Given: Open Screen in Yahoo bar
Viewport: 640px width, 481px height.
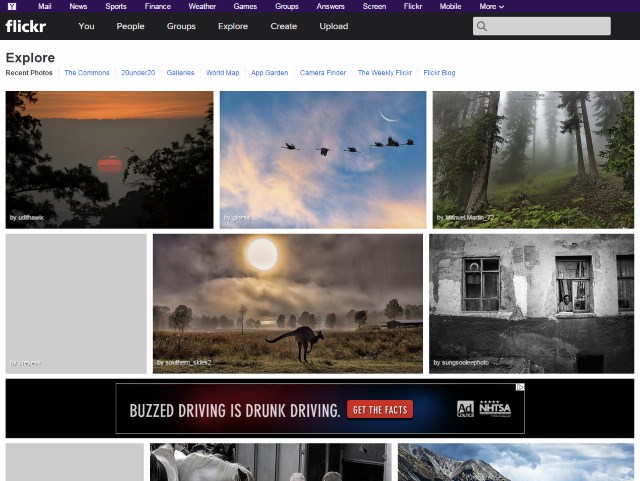Looking at the screenshot, I should 374,7.
